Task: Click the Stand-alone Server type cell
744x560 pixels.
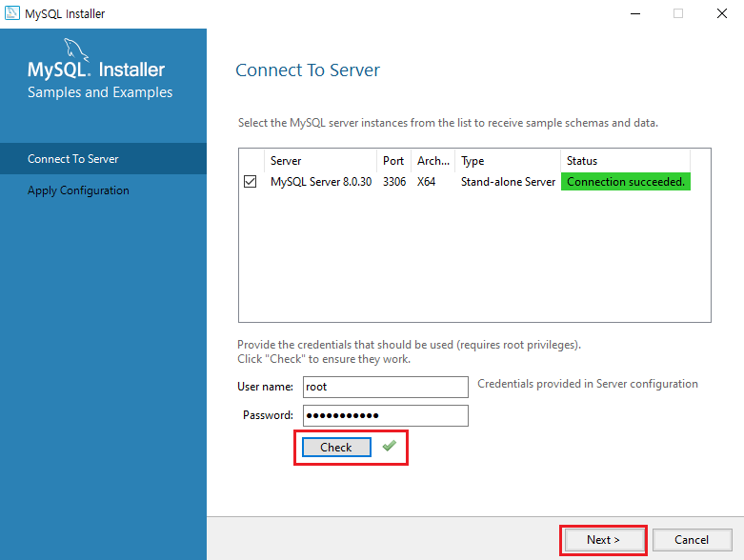Action: [508, 182]
